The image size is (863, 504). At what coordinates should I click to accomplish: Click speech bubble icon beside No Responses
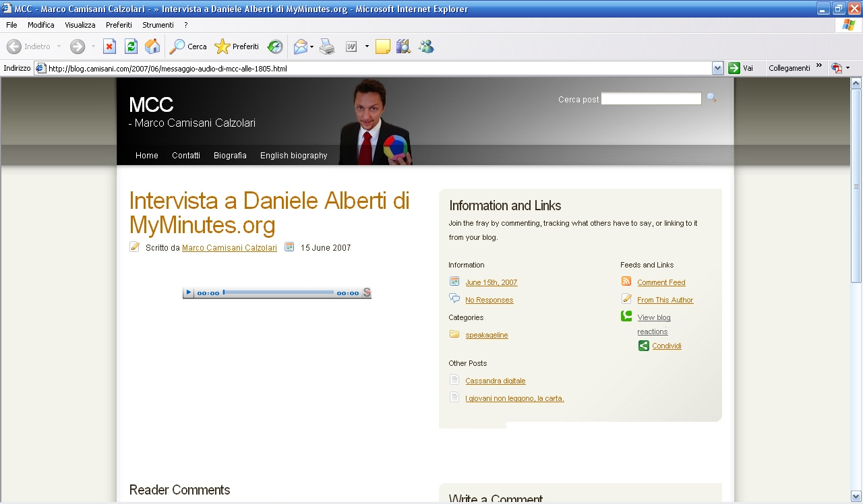(x=454, y=299)
